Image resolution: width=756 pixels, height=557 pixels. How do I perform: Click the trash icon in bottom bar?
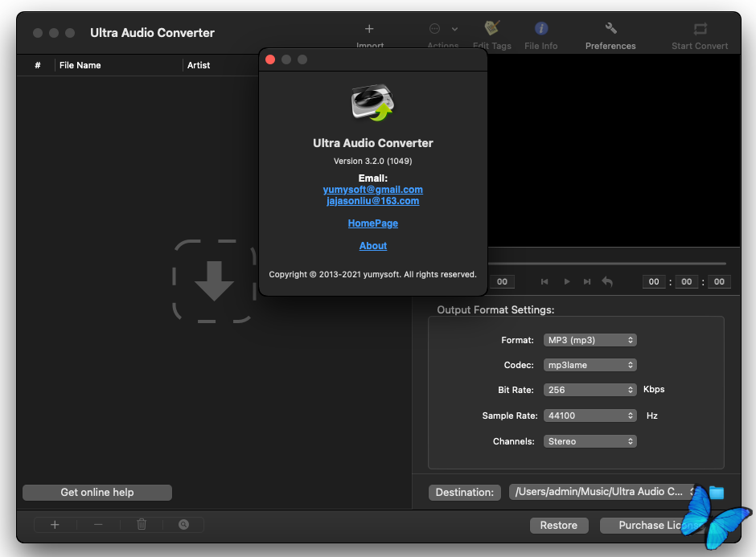tap(142, 525)
